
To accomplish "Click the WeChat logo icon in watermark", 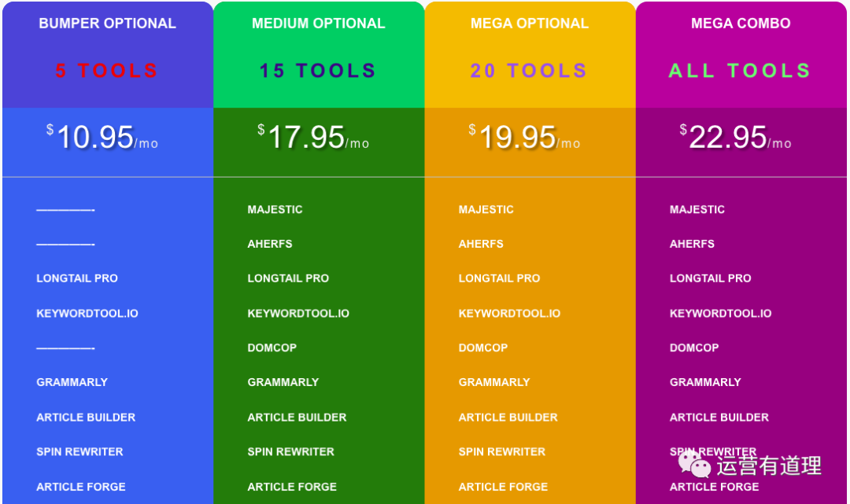I will (694, 465).
